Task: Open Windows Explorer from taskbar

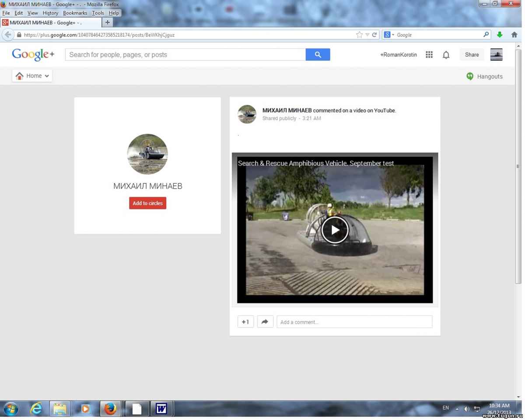Action: tap(60, 409)
